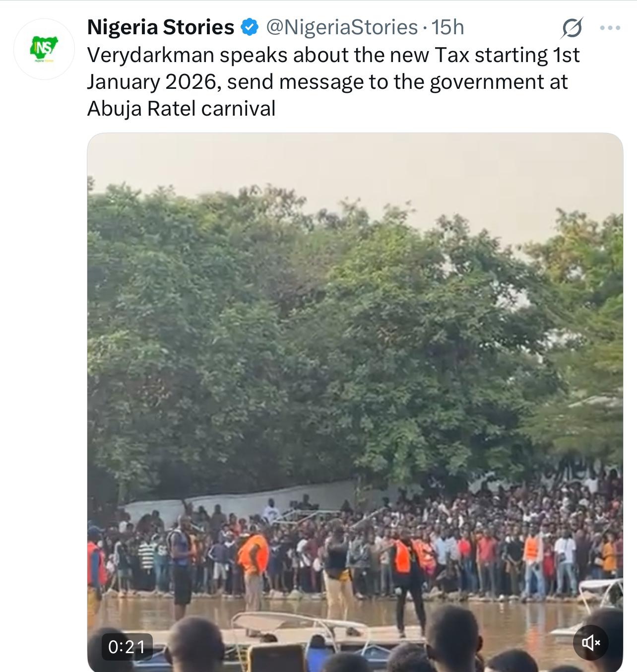The height and width of the screenshot is (672, 637).
Task: Click the muddy water in the video
Action: pyautogui.click(x=496, y=615)
